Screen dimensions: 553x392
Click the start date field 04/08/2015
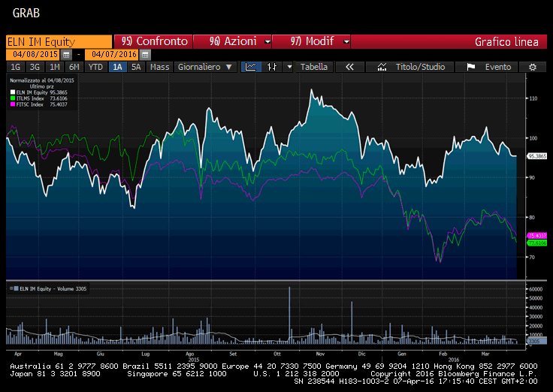tap(34, 55)
